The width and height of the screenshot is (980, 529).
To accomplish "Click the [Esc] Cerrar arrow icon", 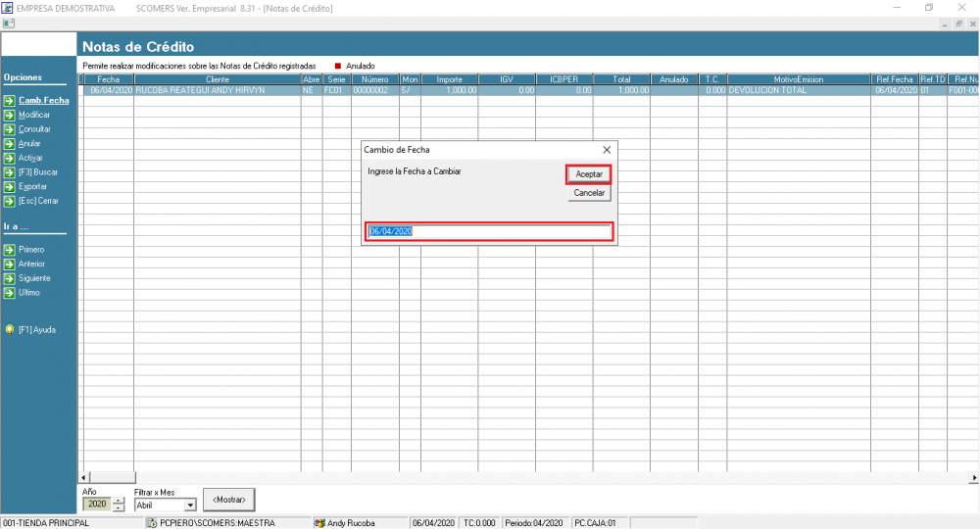I will pos(10,201).
